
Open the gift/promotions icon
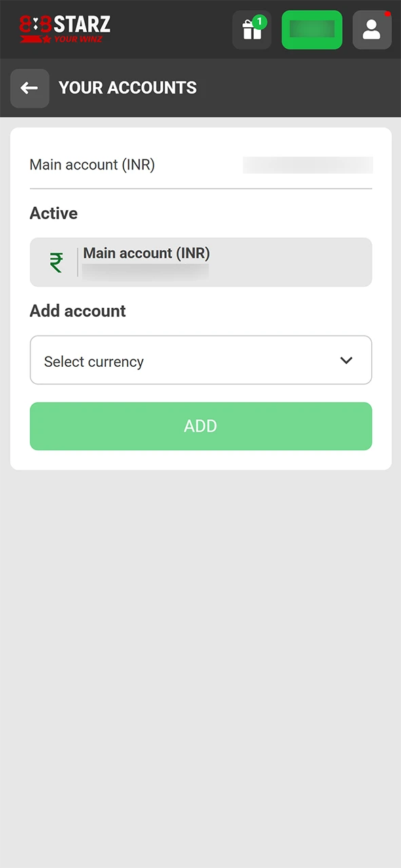[x=251, y=29]
